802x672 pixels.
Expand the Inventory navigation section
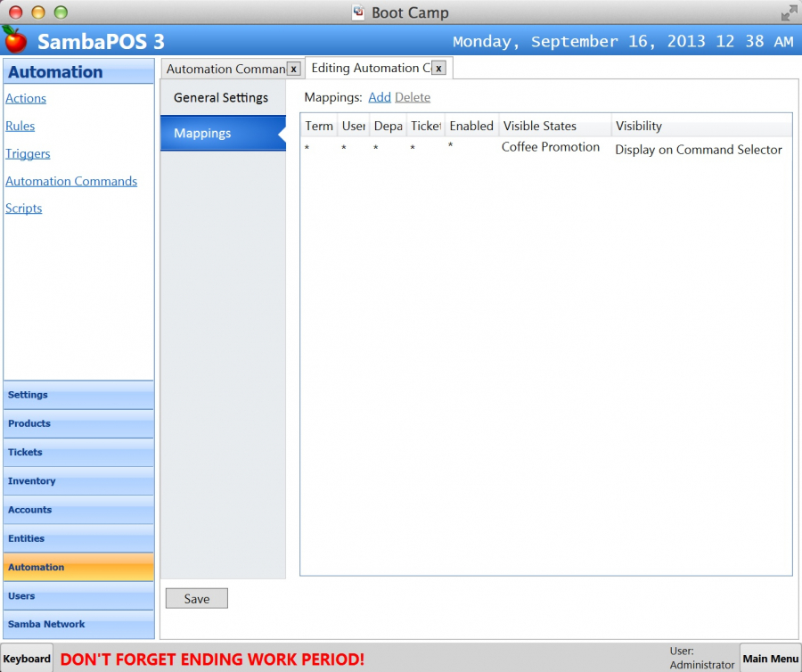[78, 481]
